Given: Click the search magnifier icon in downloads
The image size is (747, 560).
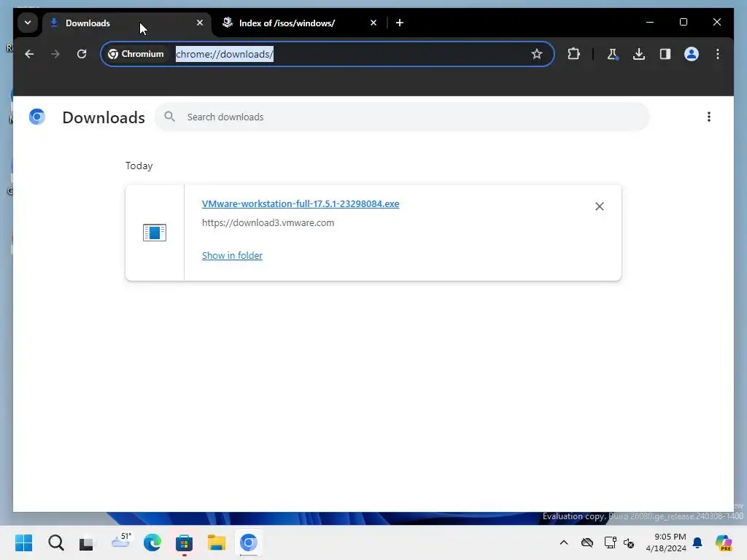Looking at the screenshot, I should coord(169,117).
